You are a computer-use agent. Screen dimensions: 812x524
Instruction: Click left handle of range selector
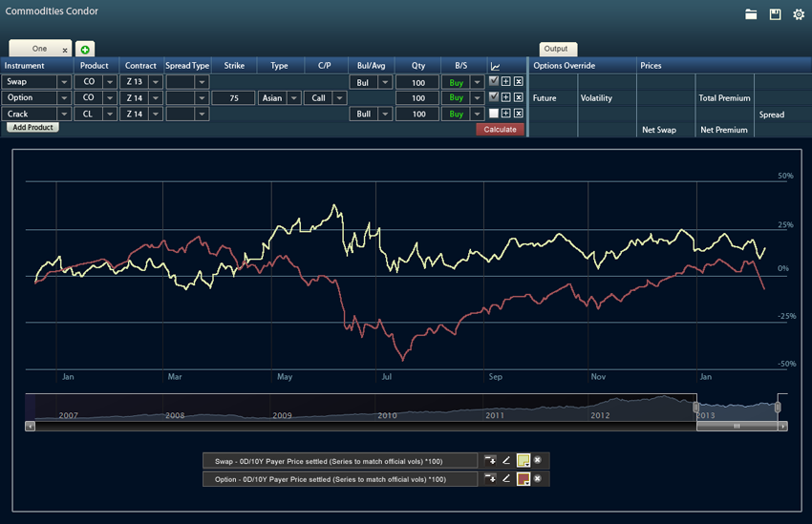[x=696, y=408]
